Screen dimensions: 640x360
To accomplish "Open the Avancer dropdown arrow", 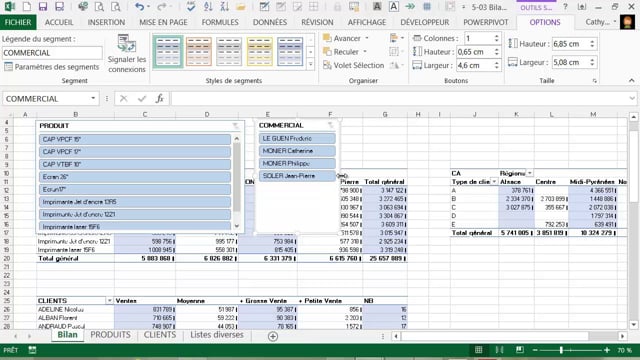I will (367, 38).
